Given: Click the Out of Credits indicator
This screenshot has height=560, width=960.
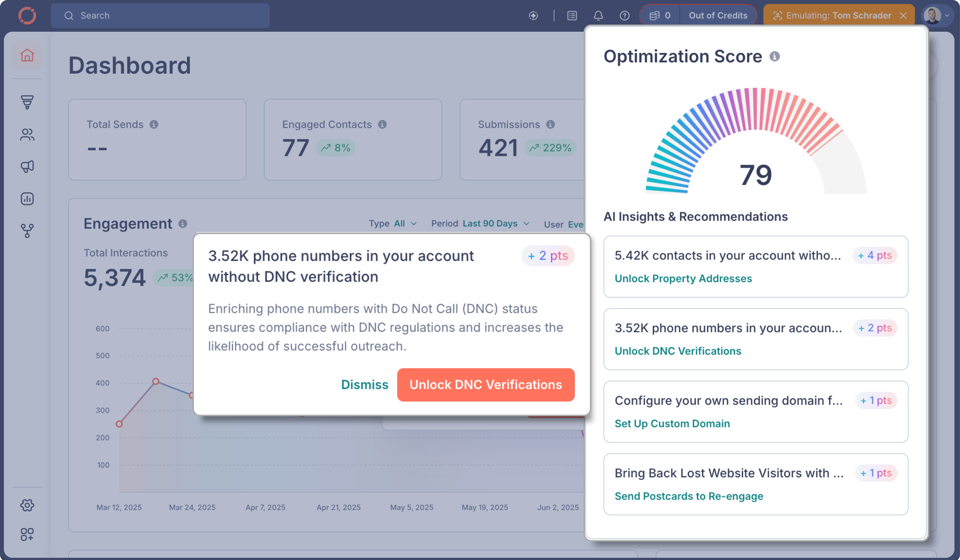Looking at the screenshot, I should (x=718, y=15).
